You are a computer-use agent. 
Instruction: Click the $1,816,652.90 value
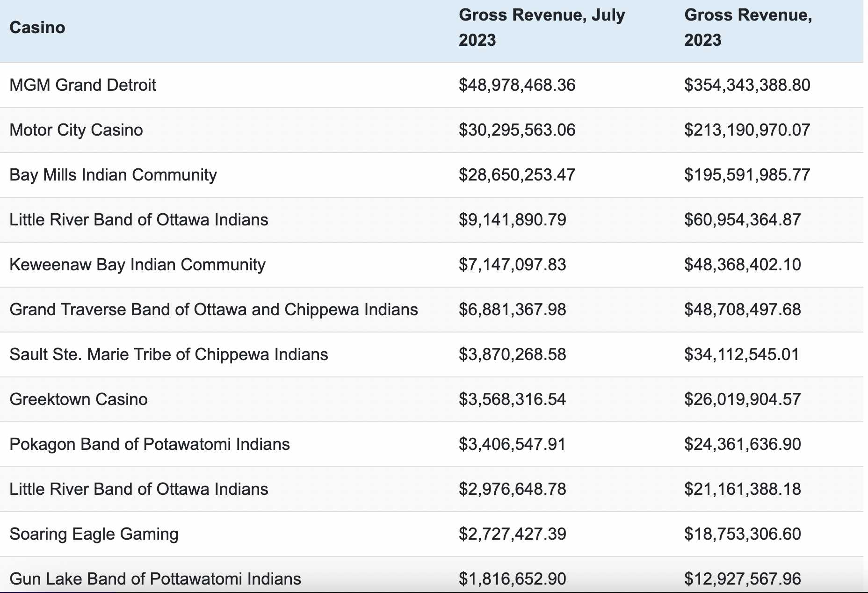pyautogui.click(x=513, y=579)
